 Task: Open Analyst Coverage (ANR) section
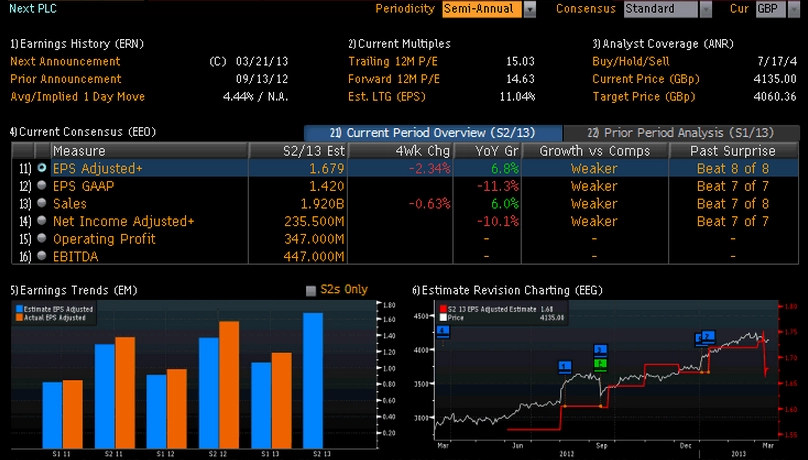click(x=663, y=44)
